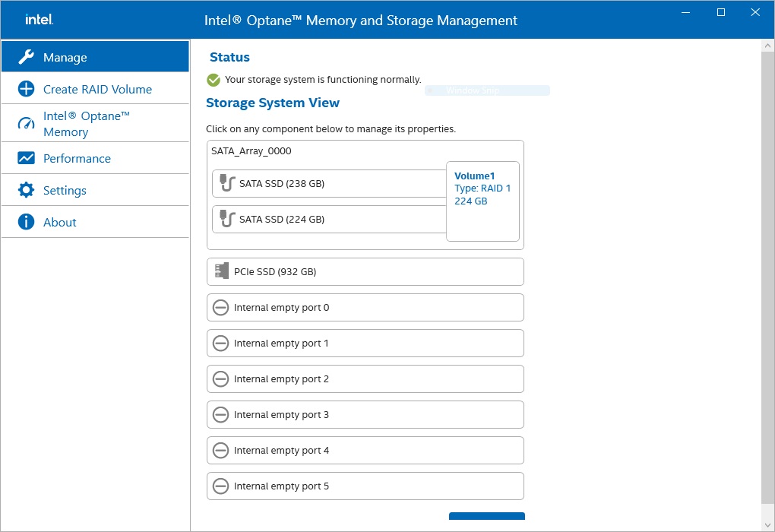Click the About info icon
775x532 pixels.
click(x=26, y=222)
